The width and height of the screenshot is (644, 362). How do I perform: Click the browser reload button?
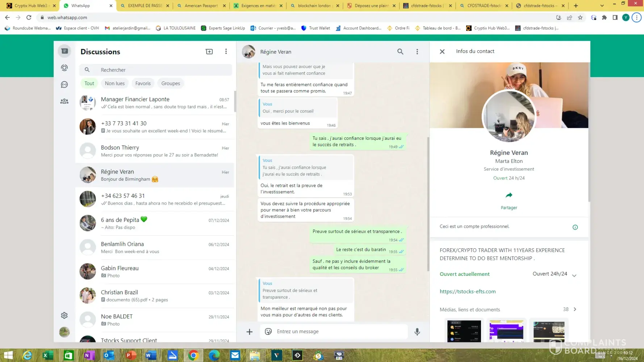pos(29,17)
